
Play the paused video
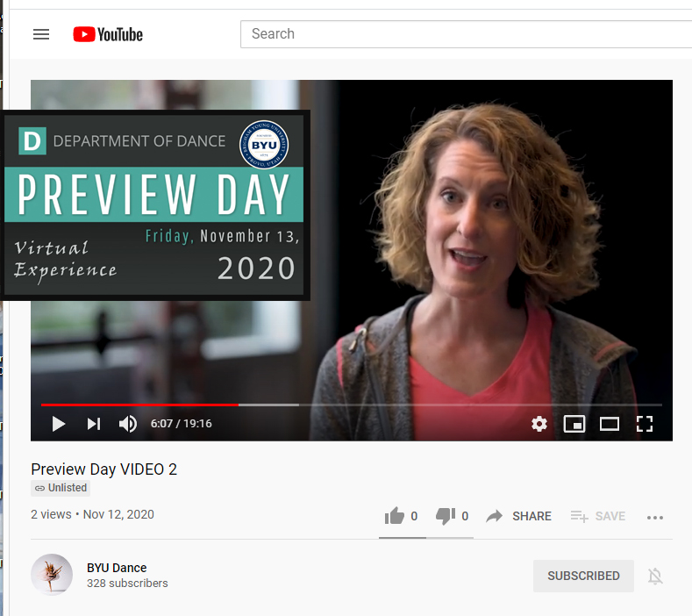59,424
